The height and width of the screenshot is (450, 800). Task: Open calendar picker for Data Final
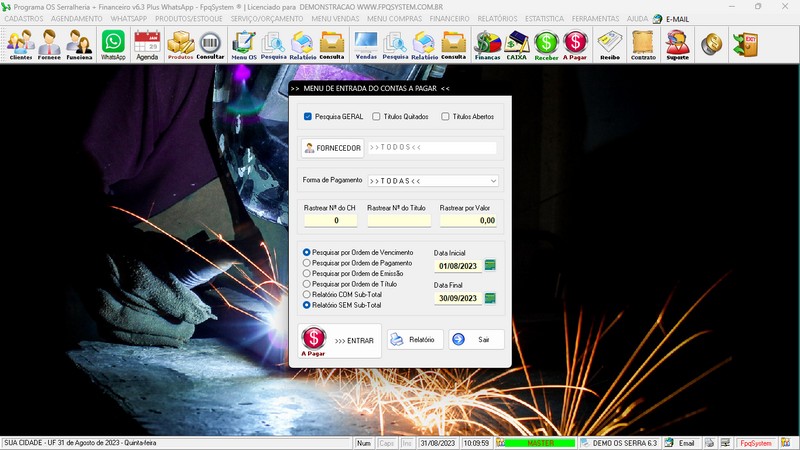point(490,298)
